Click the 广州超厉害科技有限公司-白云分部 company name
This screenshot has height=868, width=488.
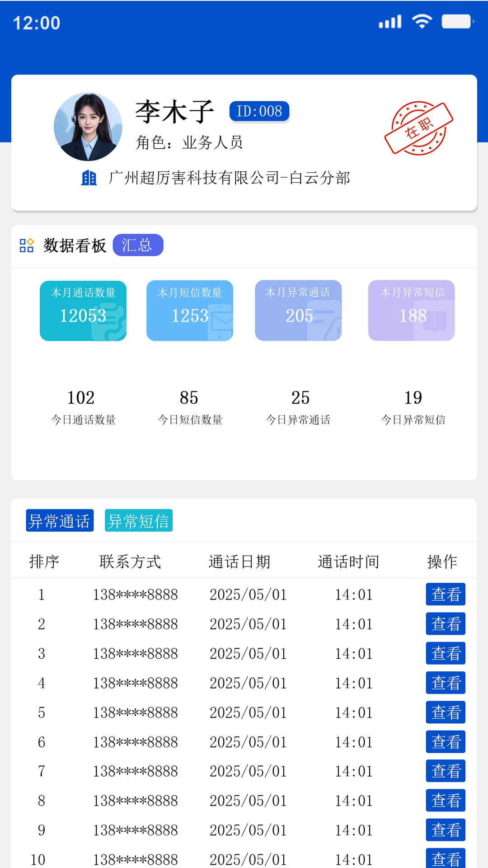point(230,178)
